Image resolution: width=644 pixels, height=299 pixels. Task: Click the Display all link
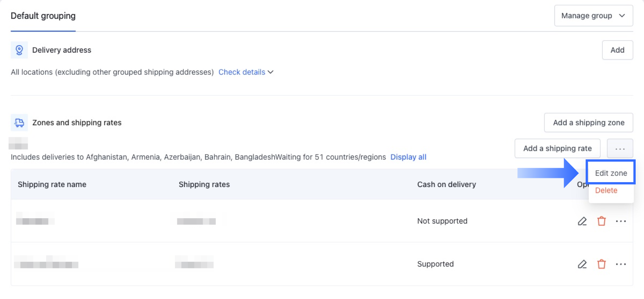(408, 157)
